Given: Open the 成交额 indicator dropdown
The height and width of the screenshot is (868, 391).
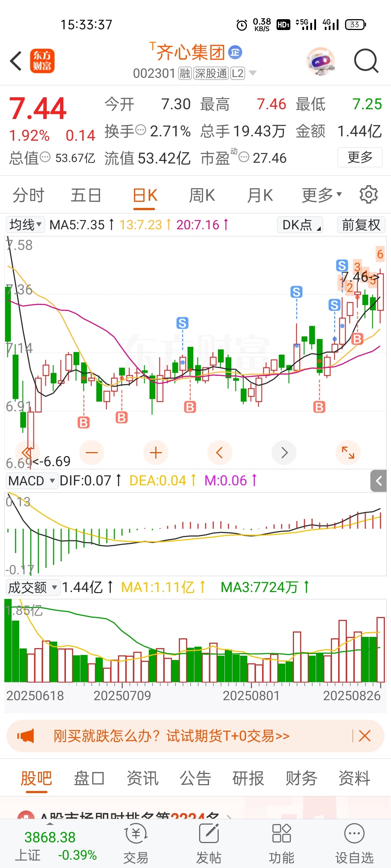Looking at the screenshot, I should point(33,587).
